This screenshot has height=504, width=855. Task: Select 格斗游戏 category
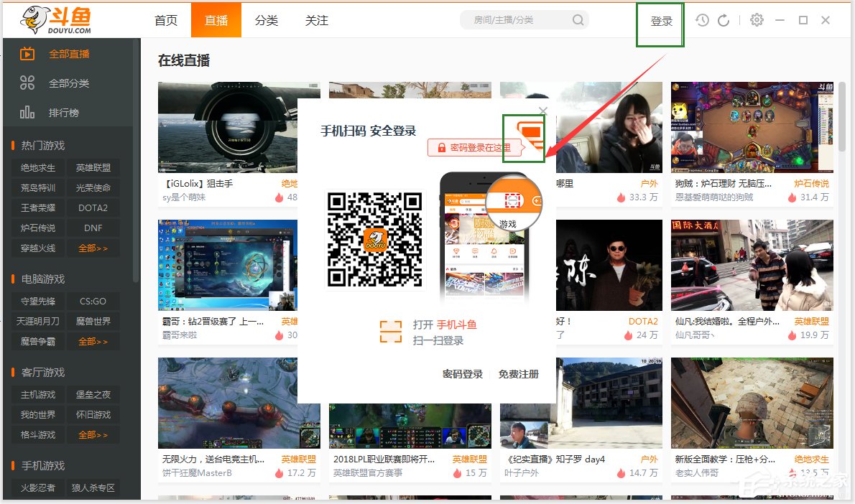(x=38, y=435)
